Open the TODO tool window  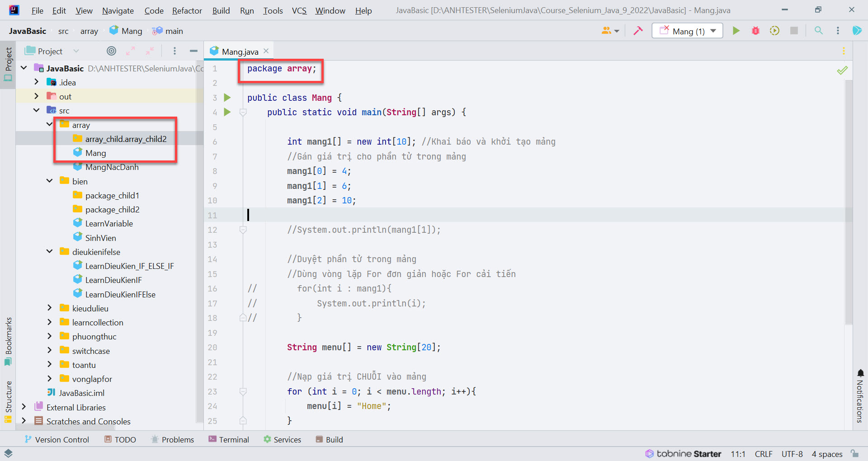[120, 439]
